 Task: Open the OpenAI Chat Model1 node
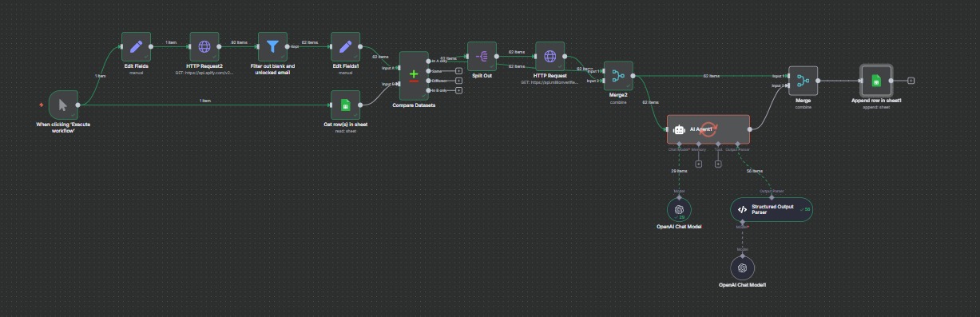click(742, 268)
